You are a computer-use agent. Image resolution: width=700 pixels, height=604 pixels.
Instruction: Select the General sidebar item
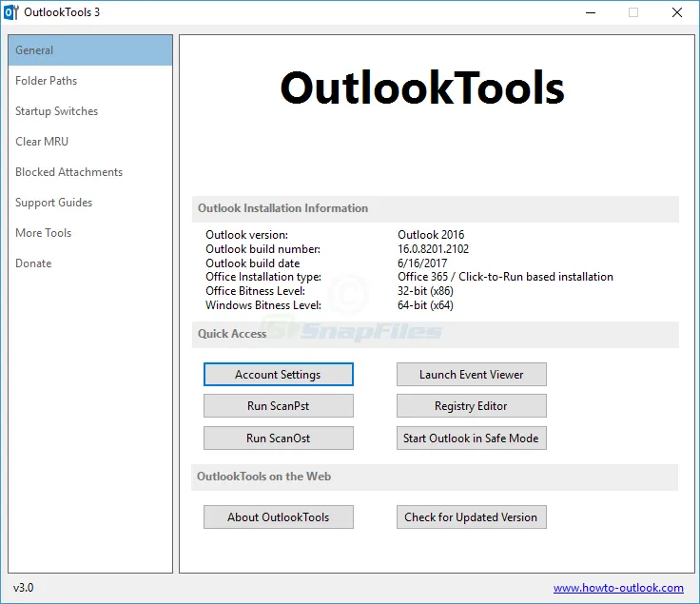tap(90, 50)
